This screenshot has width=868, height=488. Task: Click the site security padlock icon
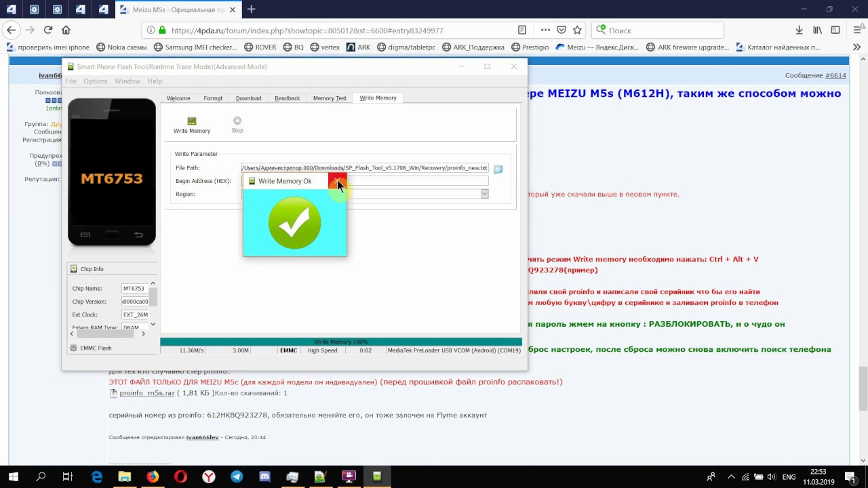pos(162,30)
